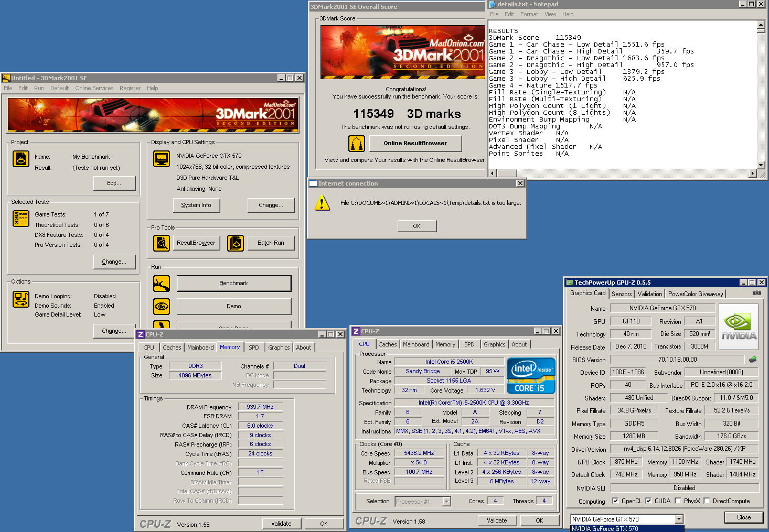Image resolution: width=769 pixels, height=532 pixels.
Task: Click the ResultBrowser magnifier icon in Pro Tools
Action: pos(162,243)
